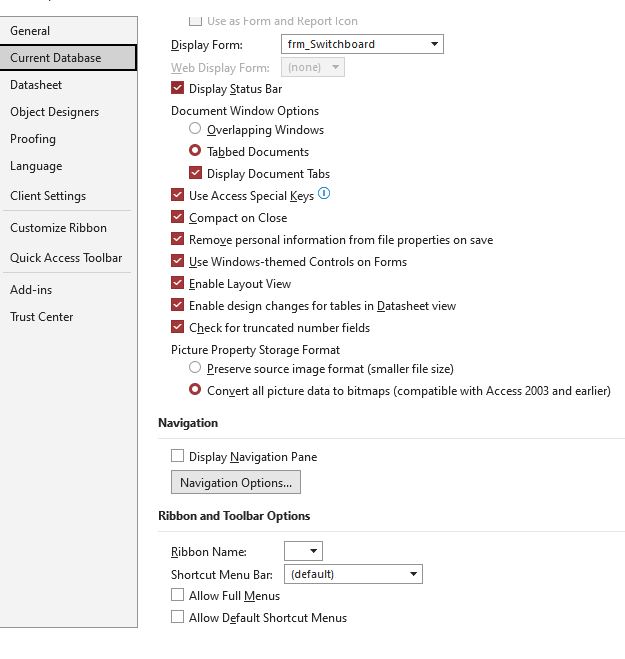The height and width of the screenshot is (659, 625).
Task: Disable Compact on Close option
Action: pos(178,218)
